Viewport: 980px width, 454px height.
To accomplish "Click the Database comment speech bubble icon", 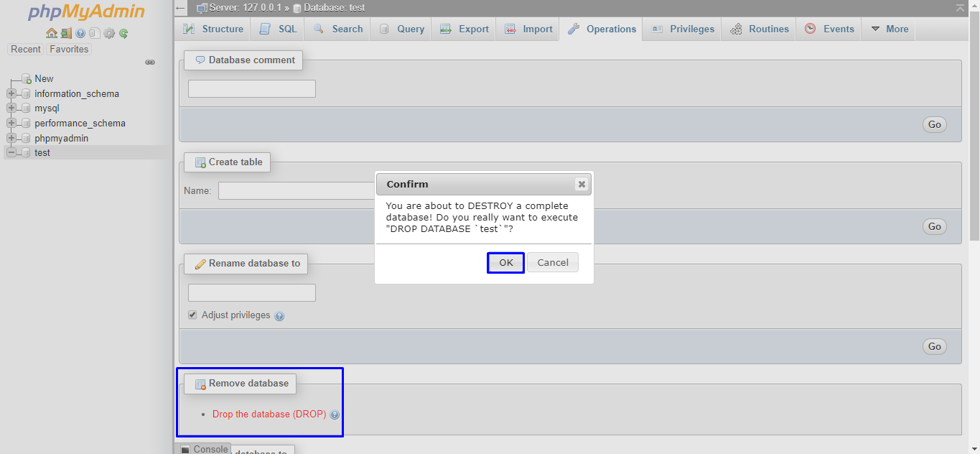I will coord(200,60).
